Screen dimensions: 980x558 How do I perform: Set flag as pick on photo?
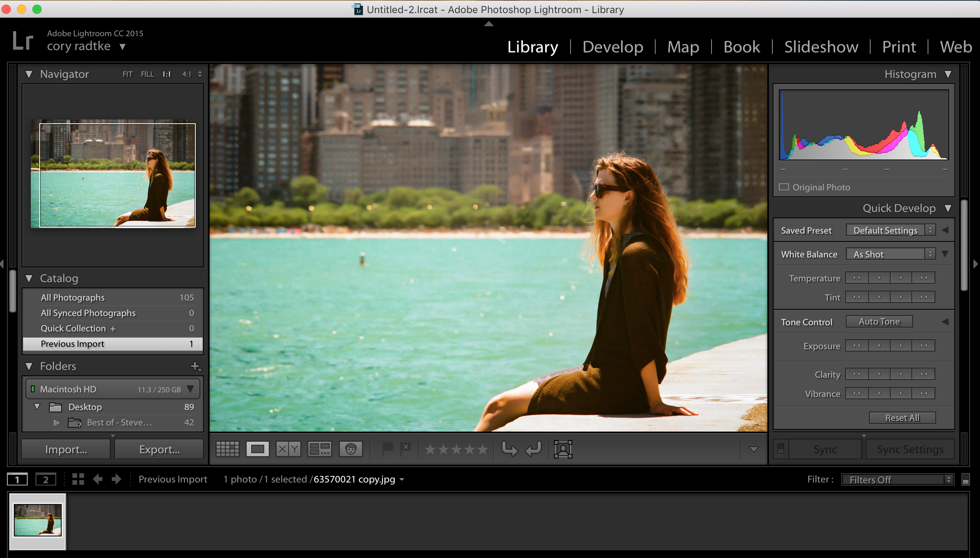point(388,448)
